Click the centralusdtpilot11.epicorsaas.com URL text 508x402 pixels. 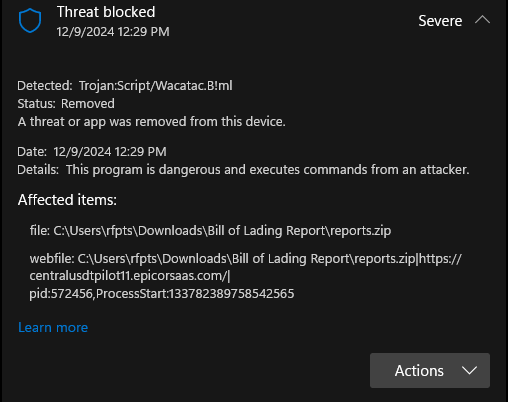coord(130,276)
